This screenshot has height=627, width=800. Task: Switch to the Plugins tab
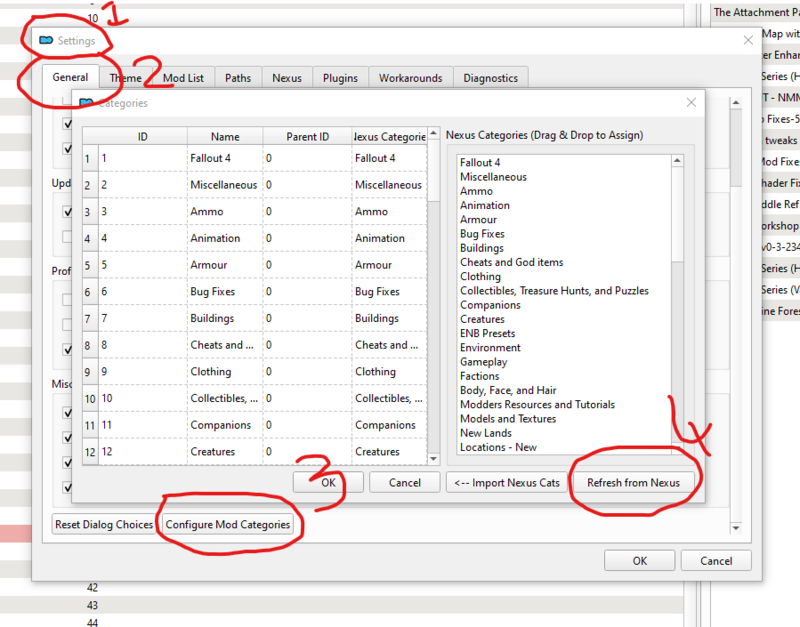click(340, 78)
